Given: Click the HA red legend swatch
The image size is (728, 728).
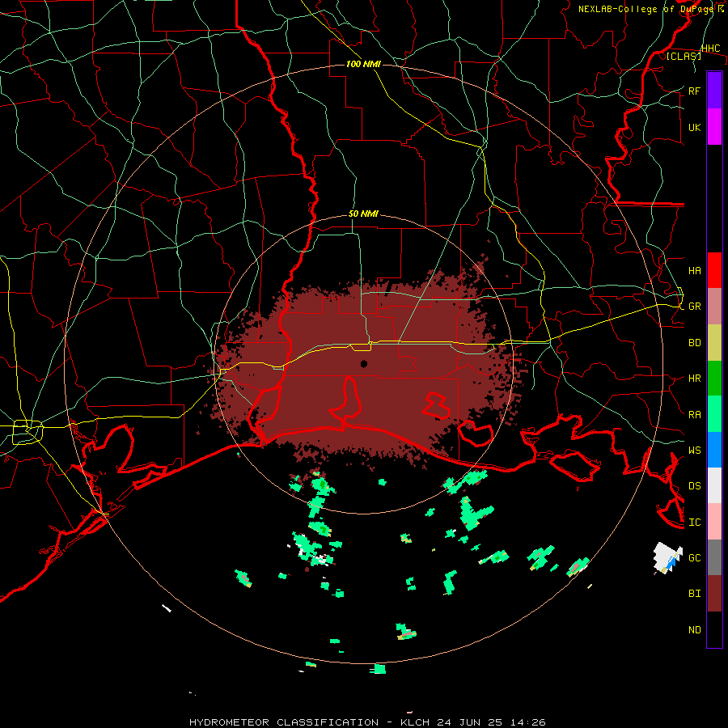Looking at the screenshot, I should (714, 270).
